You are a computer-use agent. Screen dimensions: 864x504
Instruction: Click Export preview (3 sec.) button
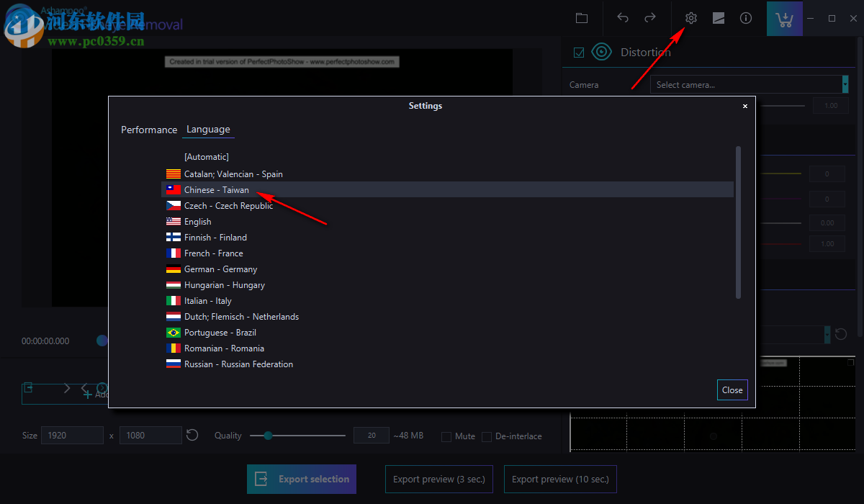(x=439, y=479)
